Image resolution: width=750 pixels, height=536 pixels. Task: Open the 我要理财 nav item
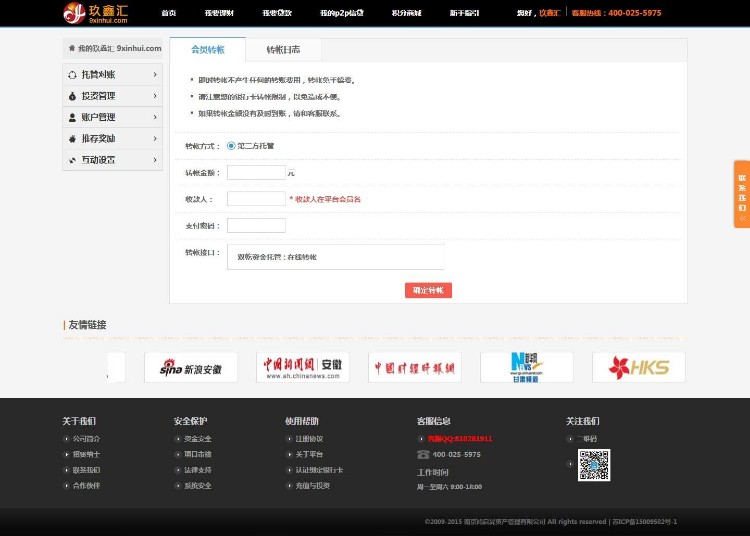point(219,13)
